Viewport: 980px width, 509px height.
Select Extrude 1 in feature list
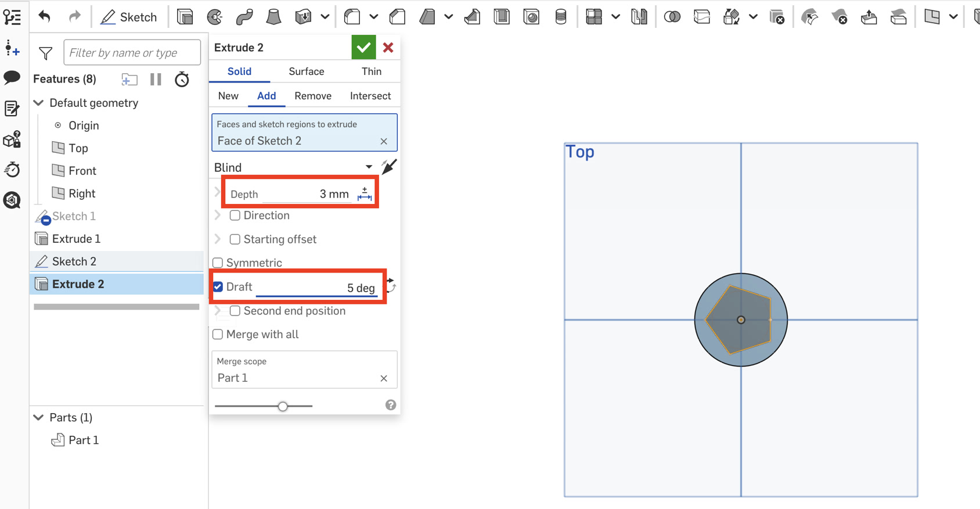click(76, 239)
